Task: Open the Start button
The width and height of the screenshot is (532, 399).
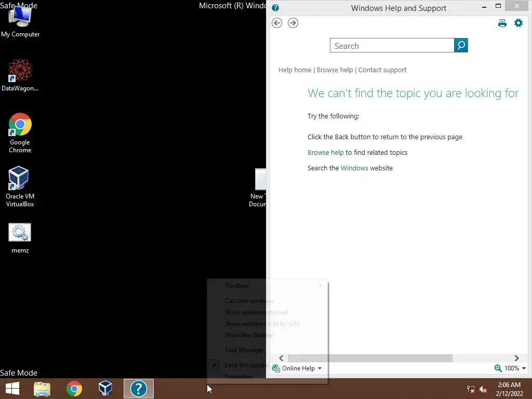Action: [x=12, y=389]
